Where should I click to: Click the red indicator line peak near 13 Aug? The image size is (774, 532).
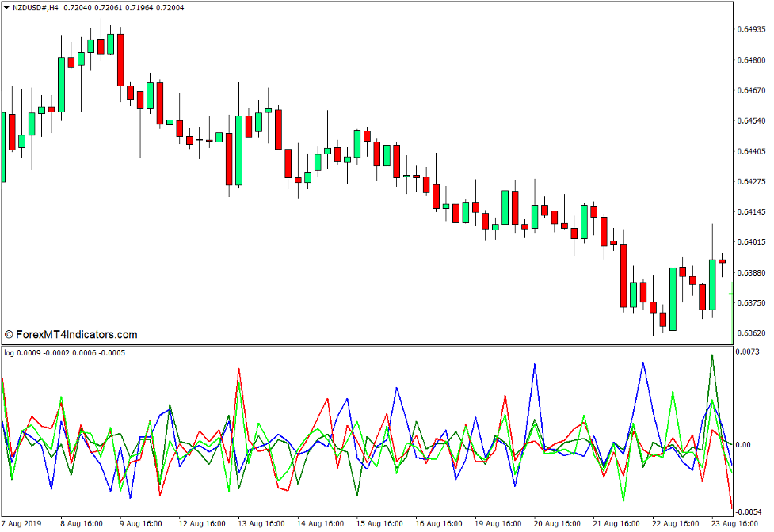237,370
